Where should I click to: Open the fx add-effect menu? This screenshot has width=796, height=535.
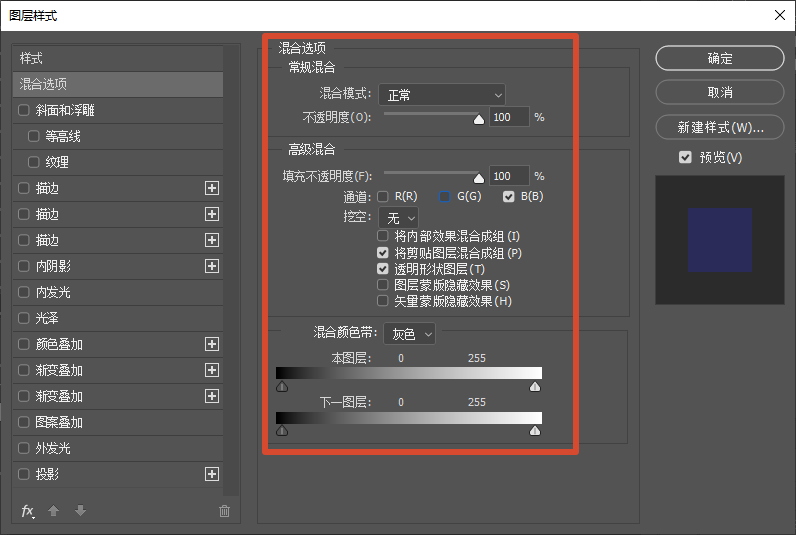pos(28,511)
